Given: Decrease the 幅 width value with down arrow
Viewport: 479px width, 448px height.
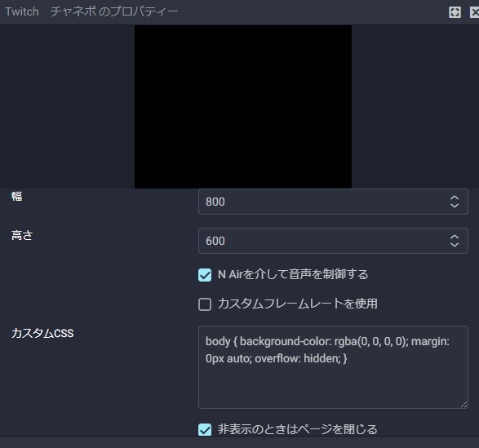Looking at the screenshot, I should point(455,206).
